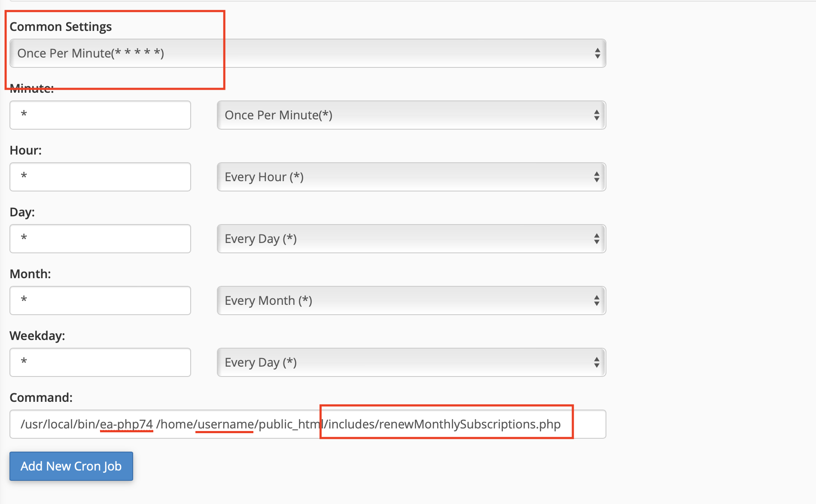Click the Every Month dropdown arrows icon
816x504 pixels.
tap(596, 301)
